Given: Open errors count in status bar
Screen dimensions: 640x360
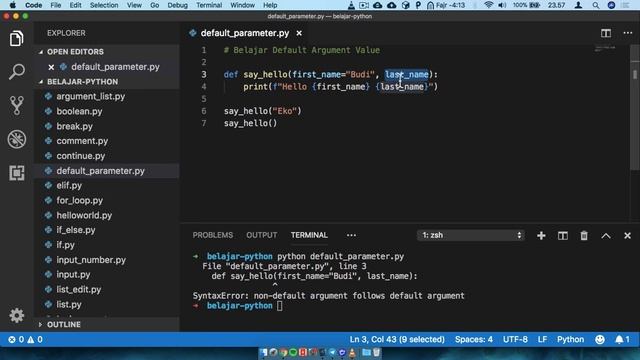Looking at the screenshot, I should 16,340.
